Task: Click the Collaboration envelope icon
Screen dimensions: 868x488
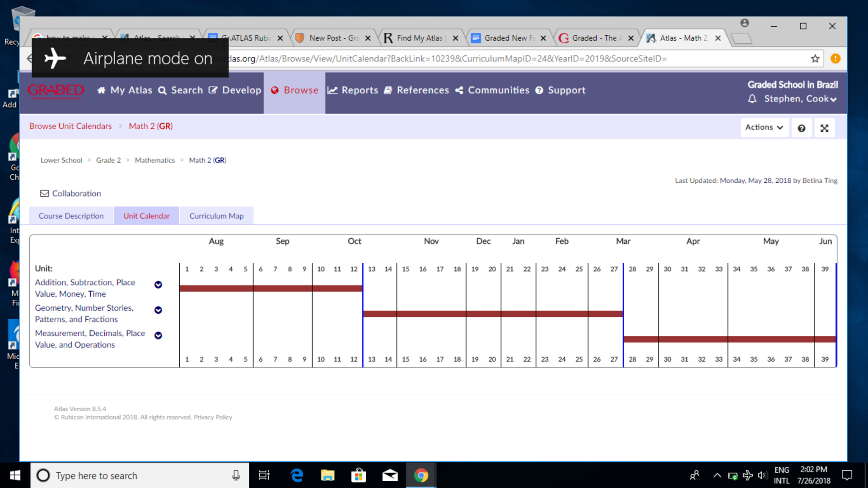Action: coord(44,193)
